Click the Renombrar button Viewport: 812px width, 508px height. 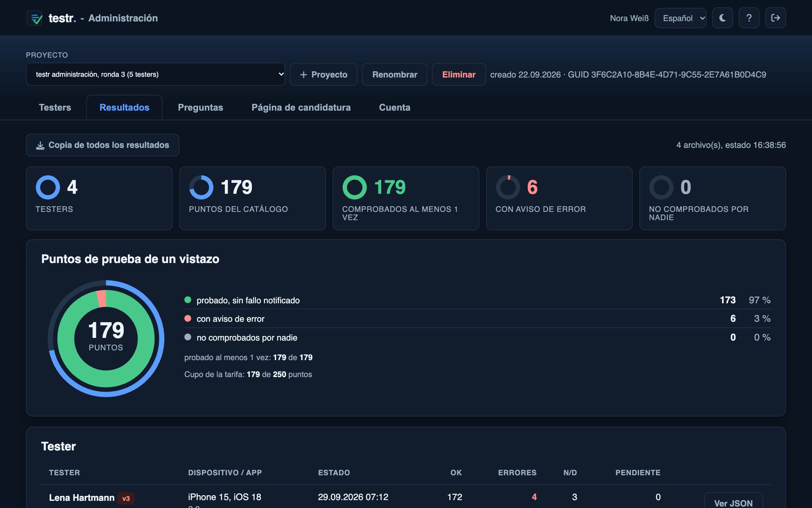tap(395, 75)
